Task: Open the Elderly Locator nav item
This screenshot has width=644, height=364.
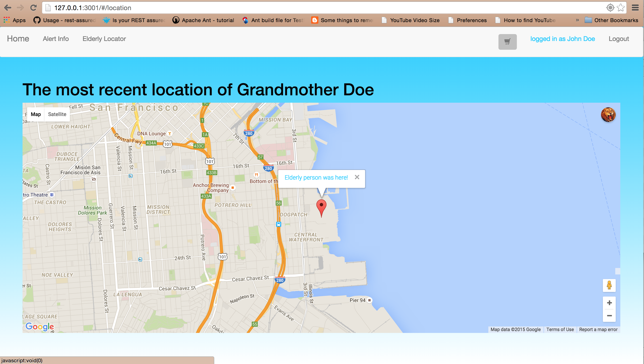Action: click(104, 39)
